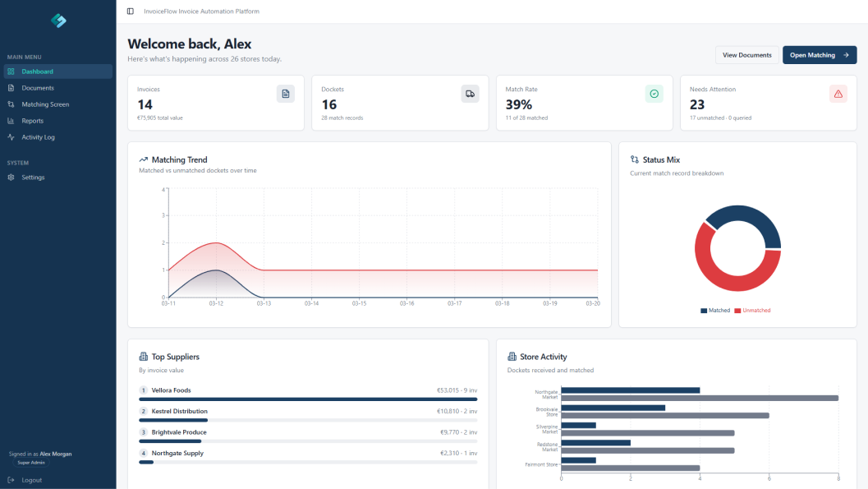868x489 pixels.
Task: Open Matching Screen from the sidebar
Action: (58, 104)
